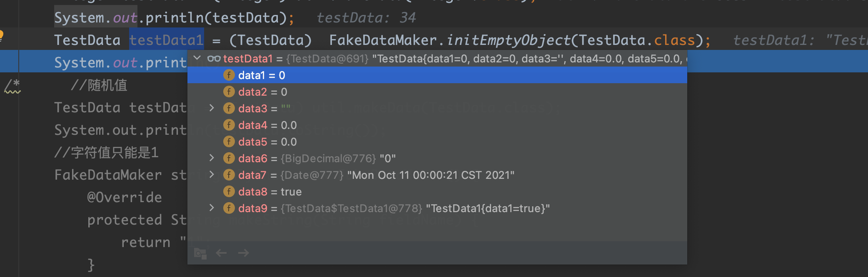Viewport: 868px width, 277px height.
Task: Click the comment fold marker in gutter
Action: pos(12,86)
